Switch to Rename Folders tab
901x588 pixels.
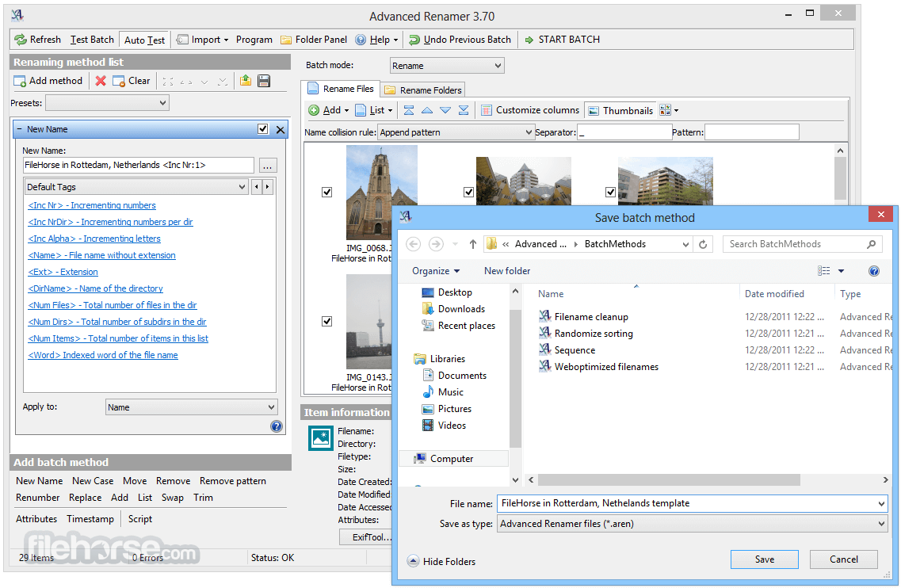pyautogui.click(x=423, y=90)
